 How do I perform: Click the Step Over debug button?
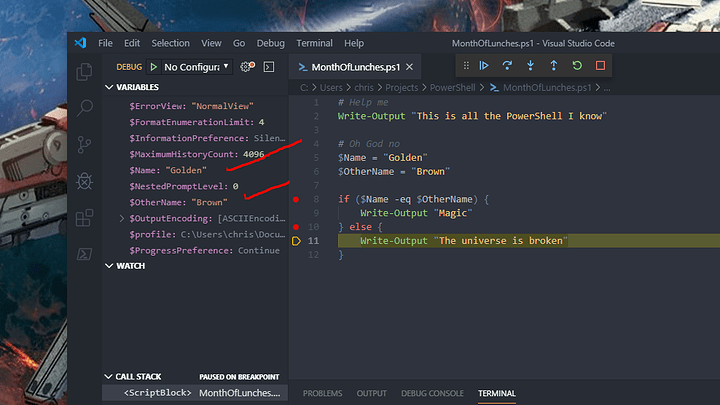[x=507, y=66]
